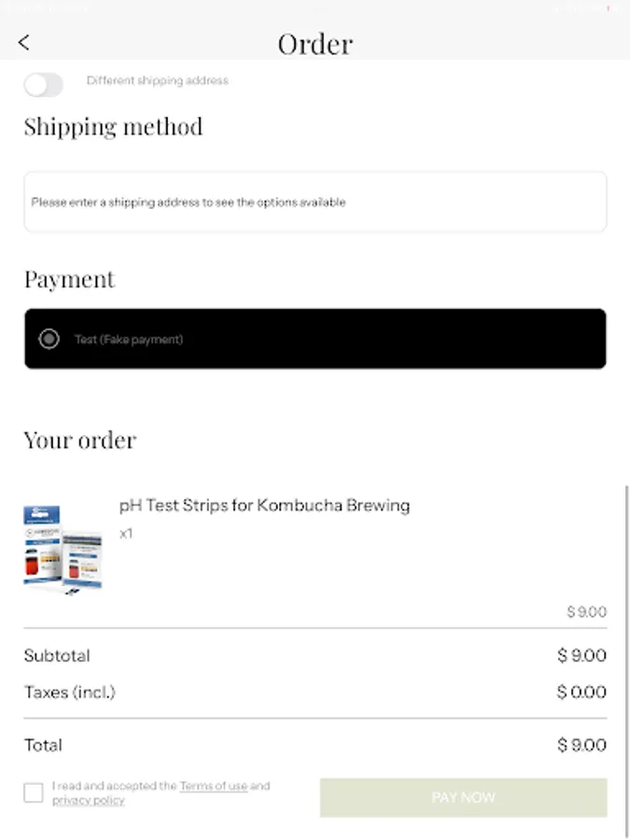The width and height of the screenshot is (630, 840).
Task: Open the Terms of use link
Action: click(213, 786)
